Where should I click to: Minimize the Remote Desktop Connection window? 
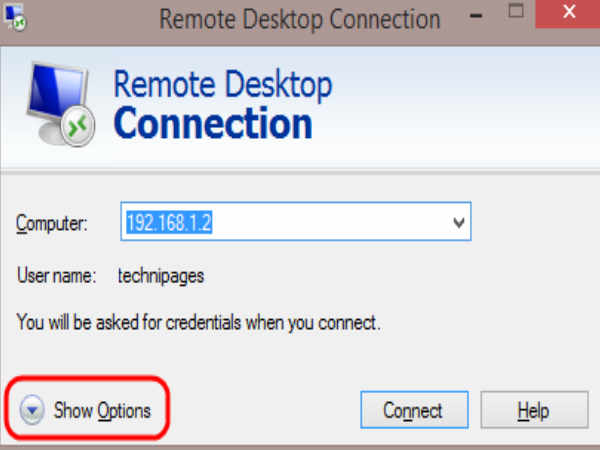coord(476,15)
